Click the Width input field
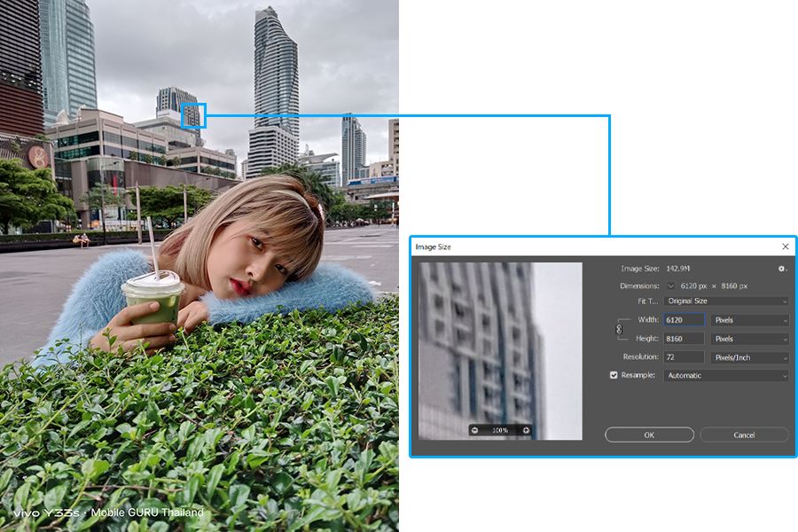 pyautogui.click(x=684, y=320)
